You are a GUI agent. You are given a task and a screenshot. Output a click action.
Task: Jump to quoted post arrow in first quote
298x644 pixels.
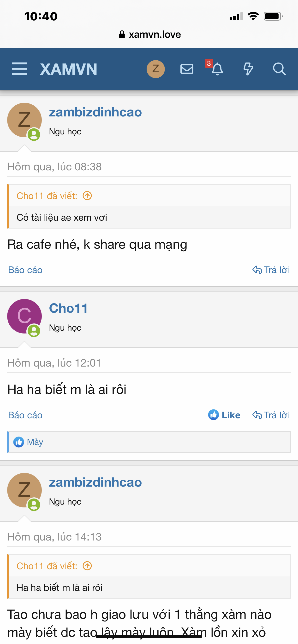87,196
